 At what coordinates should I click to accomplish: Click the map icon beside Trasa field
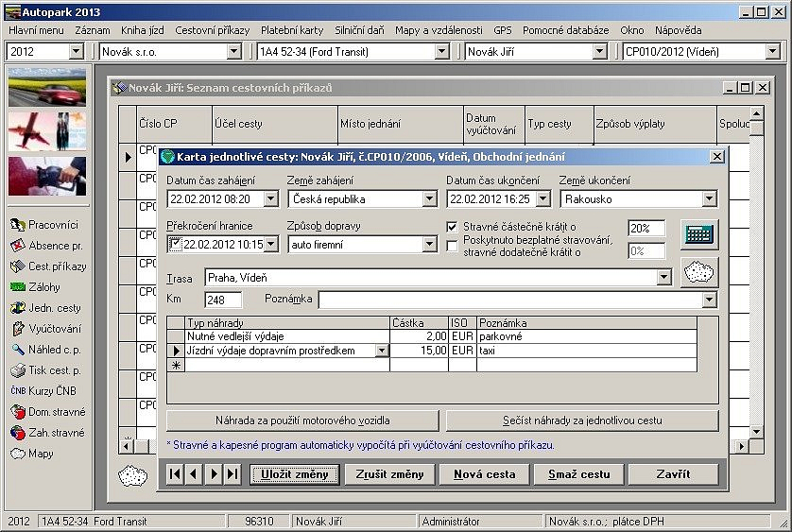699,272
